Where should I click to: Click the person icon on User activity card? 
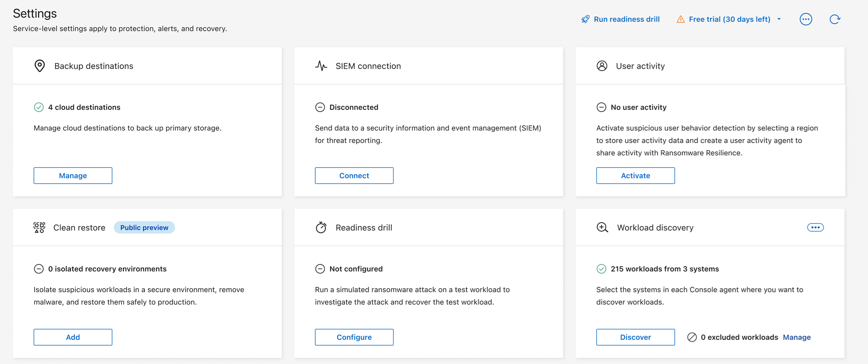(602, 66)
